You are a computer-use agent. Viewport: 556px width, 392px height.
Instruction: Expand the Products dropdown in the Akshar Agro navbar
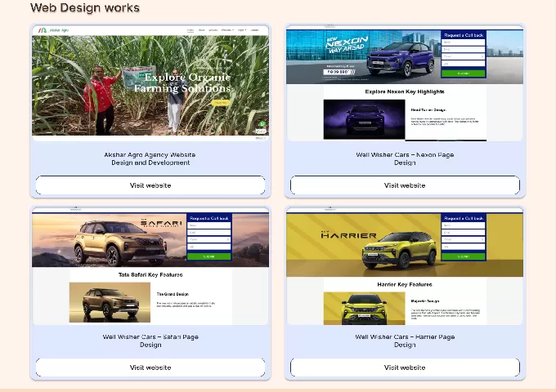226,30
